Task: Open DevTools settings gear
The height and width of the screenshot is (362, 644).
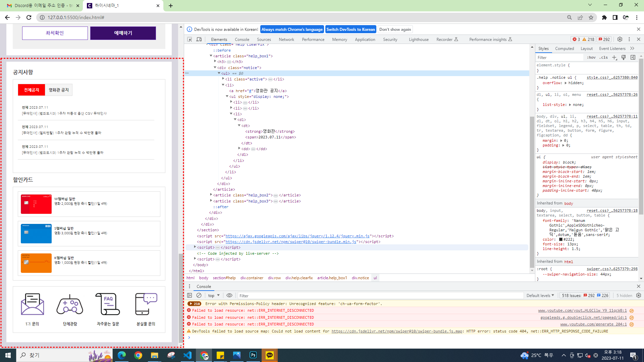Action: click(x=620, y=39)
